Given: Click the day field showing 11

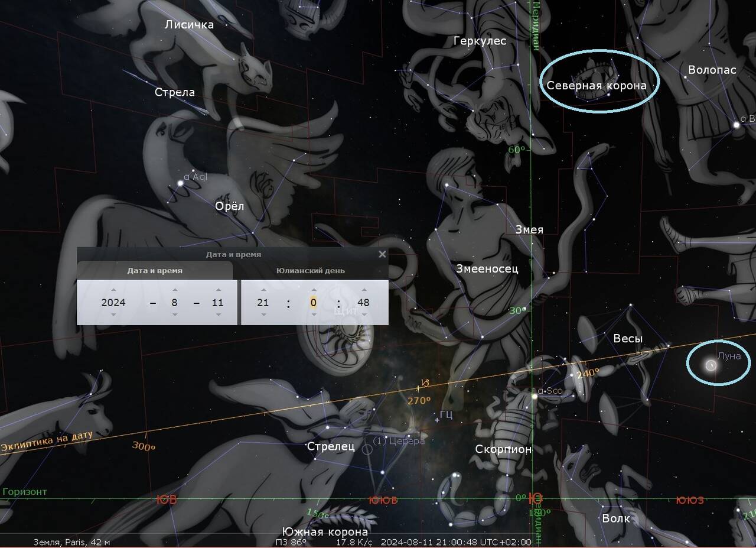Looking at the screenshot, I should pyautogui.click(x=218, y=303).
